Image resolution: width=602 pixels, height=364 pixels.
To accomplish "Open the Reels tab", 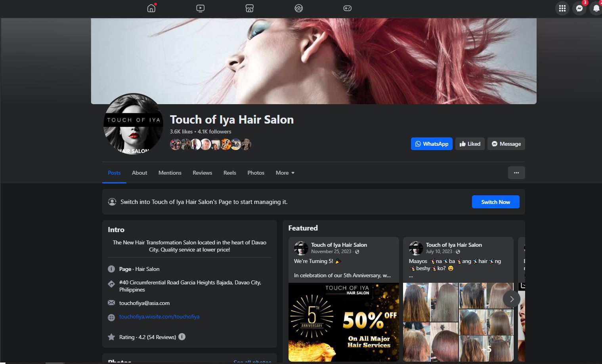I will coord(230,173).
